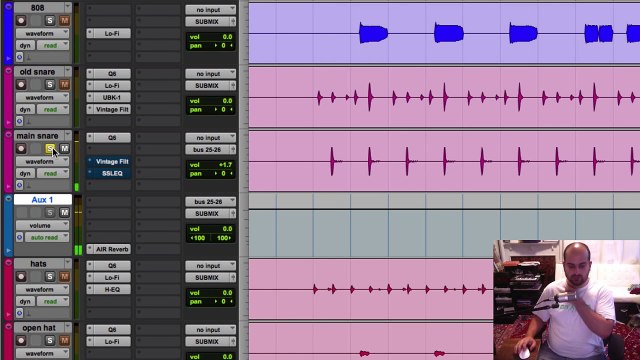Record-arm the old snare track
This screenshot has height=360, width=640.
[x=21, y=84]
